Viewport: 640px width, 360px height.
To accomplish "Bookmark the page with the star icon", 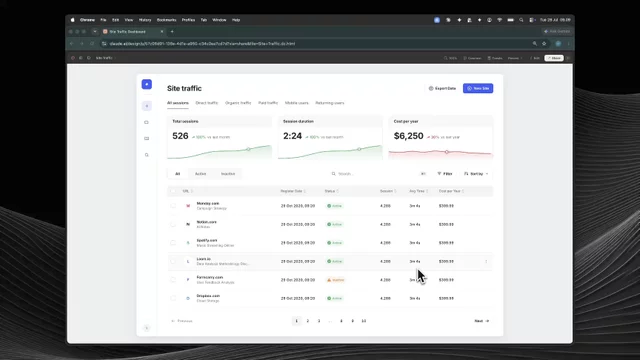I will coord(544,44).
